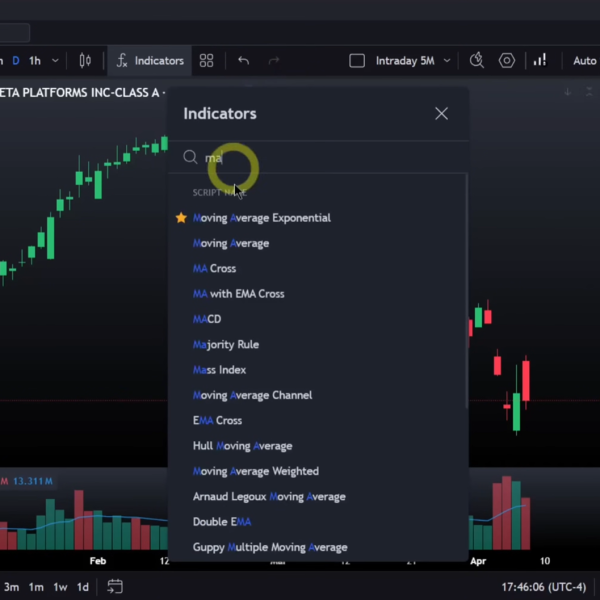Open the indicator templates grid icon
Viewport: 600px width, 600px height.
pyautogui.click(x=207, y=61)
